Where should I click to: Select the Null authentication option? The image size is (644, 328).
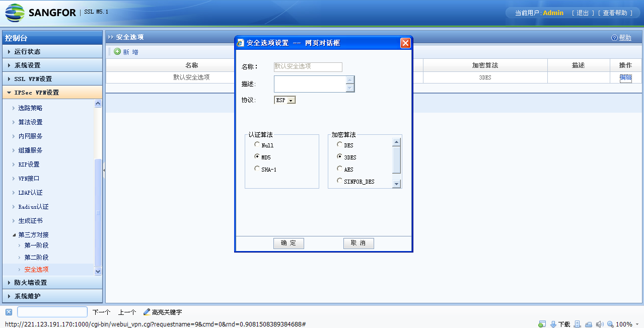click(x=257, y=145)
